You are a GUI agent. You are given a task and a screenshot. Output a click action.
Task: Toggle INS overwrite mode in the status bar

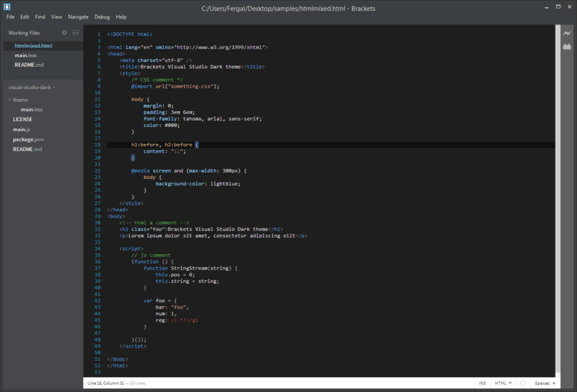pos(483,383)
